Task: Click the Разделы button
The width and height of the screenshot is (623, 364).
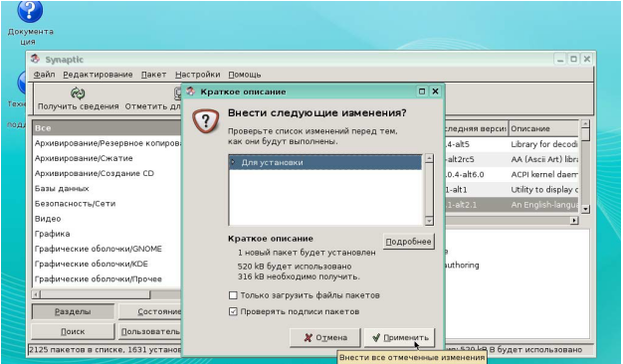Action: pos(73,311)
